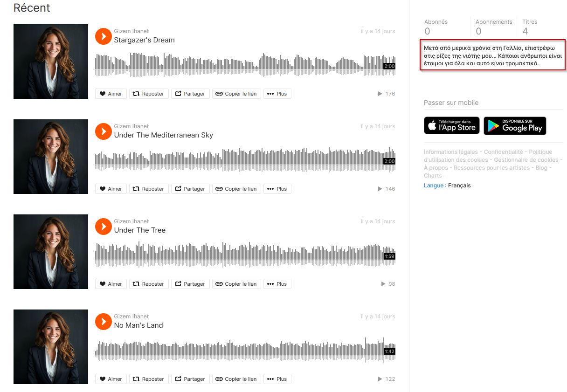Viewport: 567px width, 392px height.
Task: Share Under The Mediterranean Sky via Partager
Action: pos(190,189)
